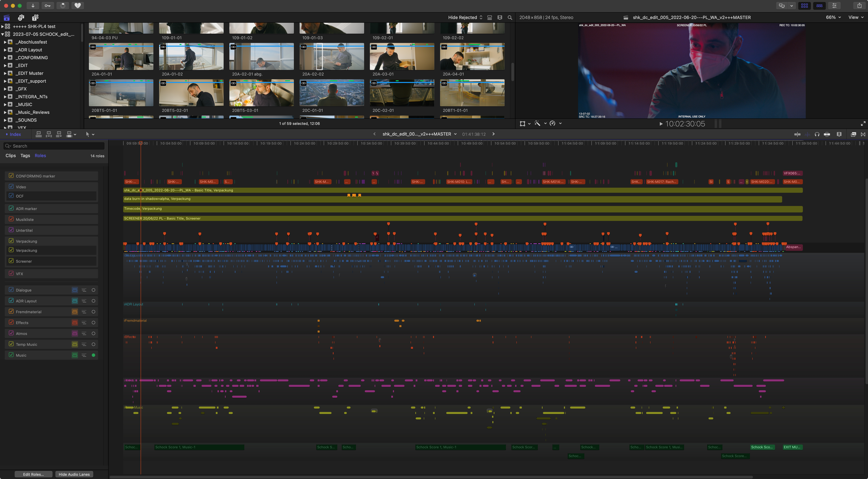Image resolution: width=868 pixels, height=479 pixels.
Task: Uncheck the Dialogue role checkbox
Action: pyautogui.click(x=11, y=290)
